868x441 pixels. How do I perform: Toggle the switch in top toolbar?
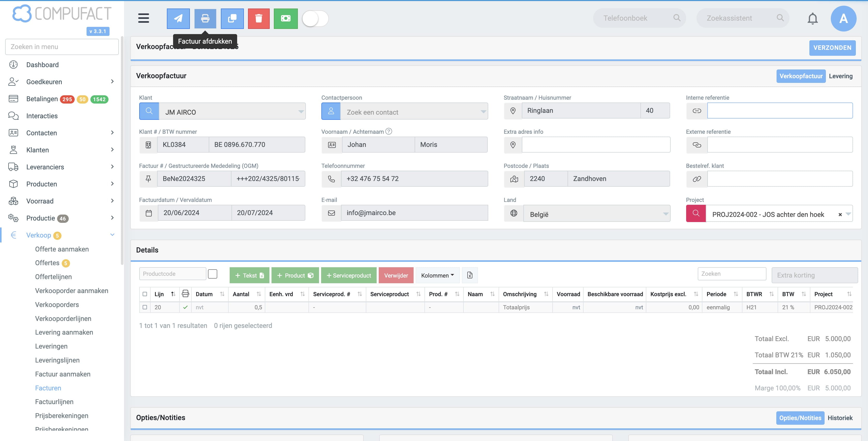(315, 19)
